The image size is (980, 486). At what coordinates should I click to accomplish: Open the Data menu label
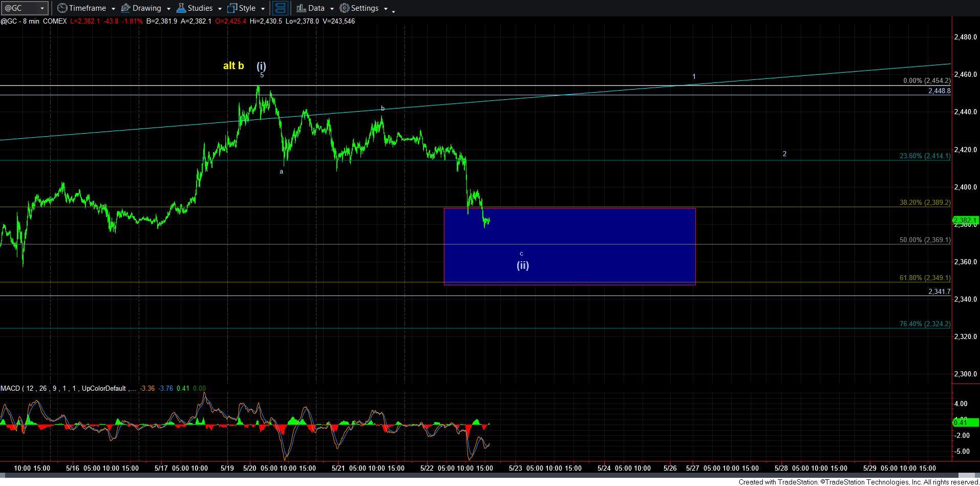pos(316,8)
